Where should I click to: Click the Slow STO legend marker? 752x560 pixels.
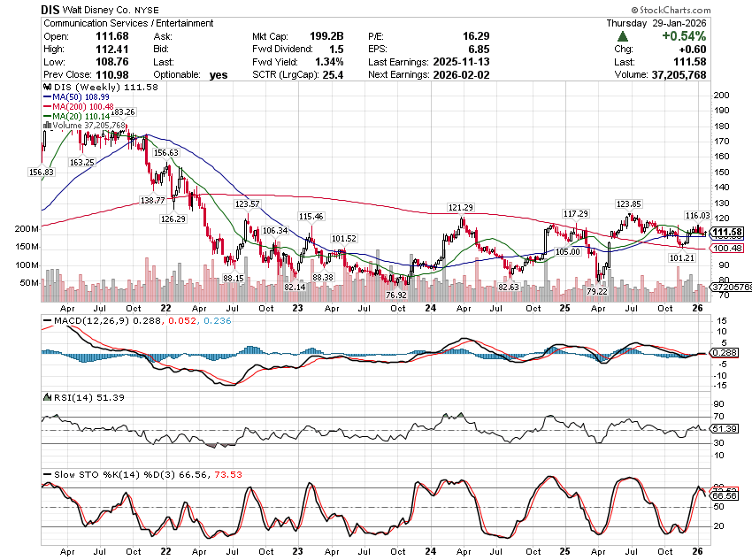[46, 474]
